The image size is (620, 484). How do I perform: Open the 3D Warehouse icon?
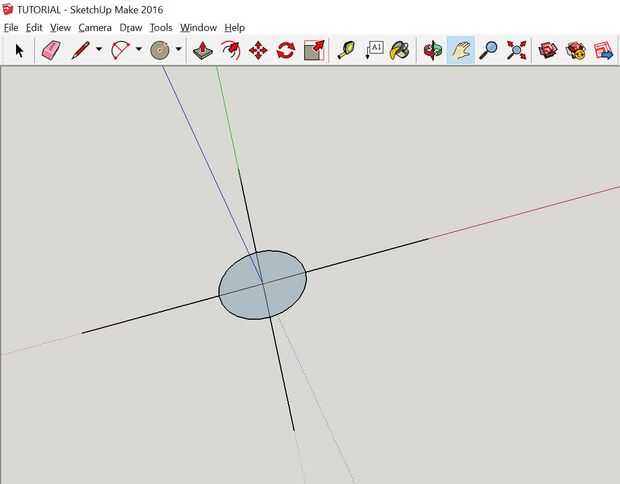(x=548, y=51)
